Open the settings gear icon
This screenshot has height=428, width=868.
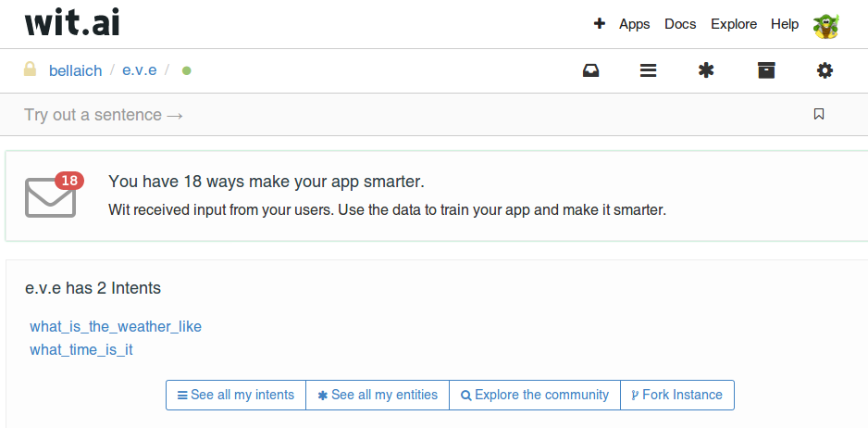(825, 70)
